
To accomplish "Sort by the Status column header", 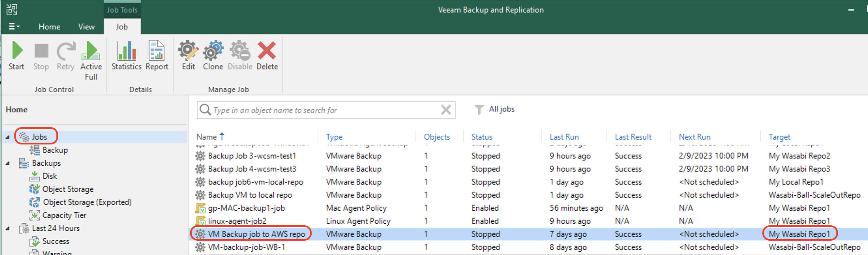I will click(482, 137).
